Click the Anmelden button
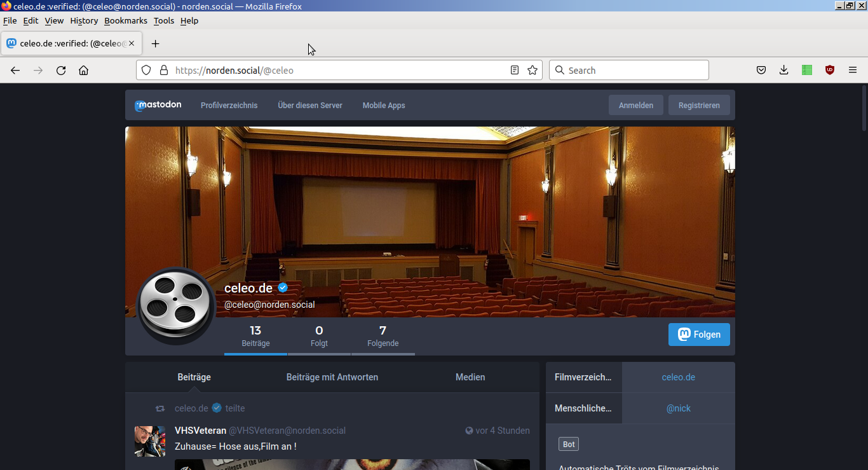The height and width of the screenshot is (470, 868). pyautogui.click(x=636, y=106)
